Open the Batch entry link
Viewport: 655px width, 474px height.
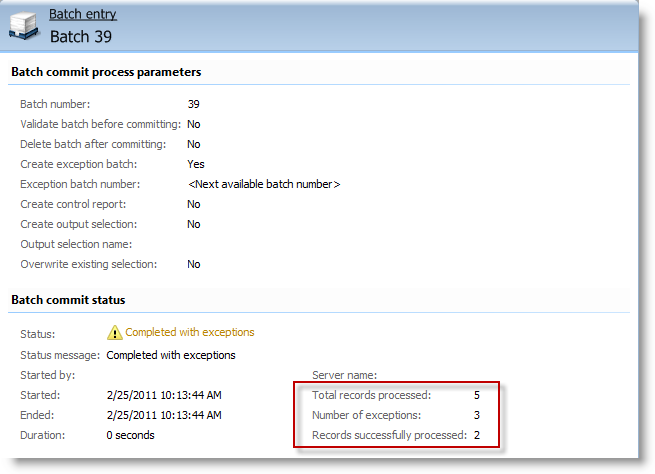[83, 14]
